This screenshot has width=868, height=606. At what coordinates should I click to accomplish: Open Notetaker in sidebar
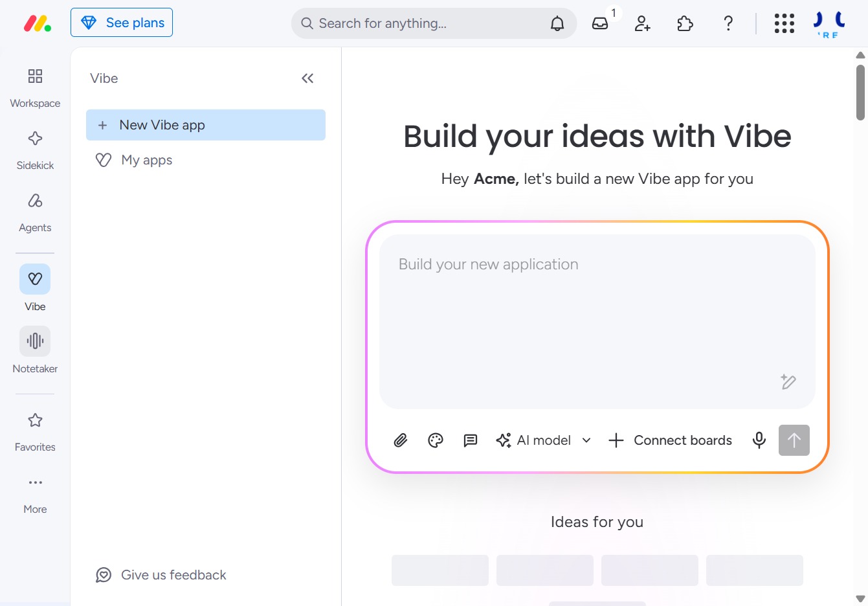[35, 350]
